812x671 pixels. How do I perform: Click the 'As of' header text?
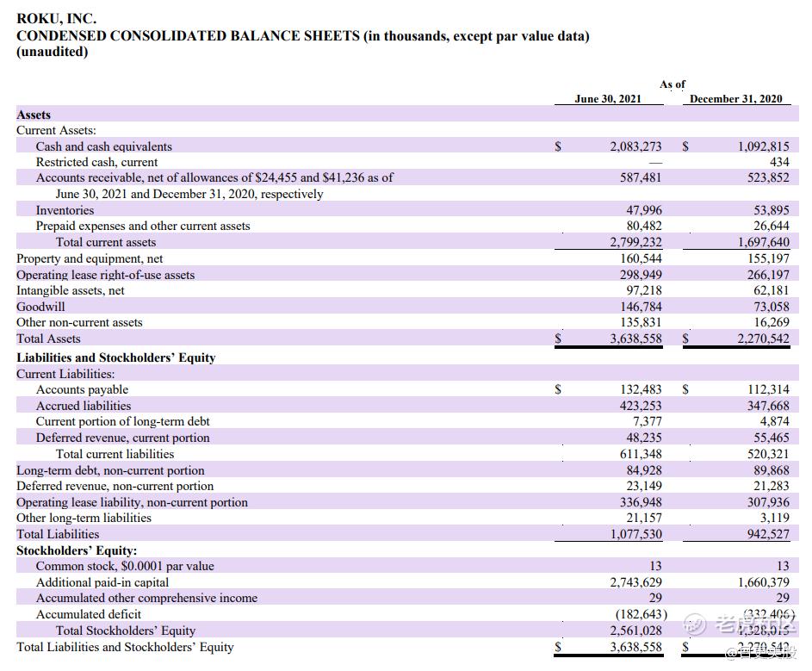[673, 84]
